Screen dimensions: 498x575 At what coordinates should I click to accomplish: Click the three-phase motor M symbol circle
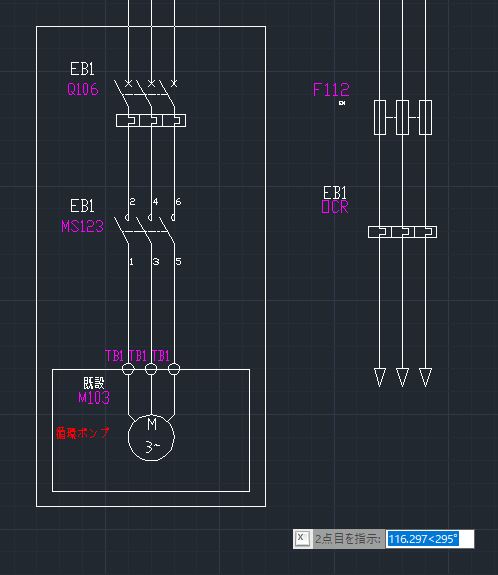(x=151, y=437)
